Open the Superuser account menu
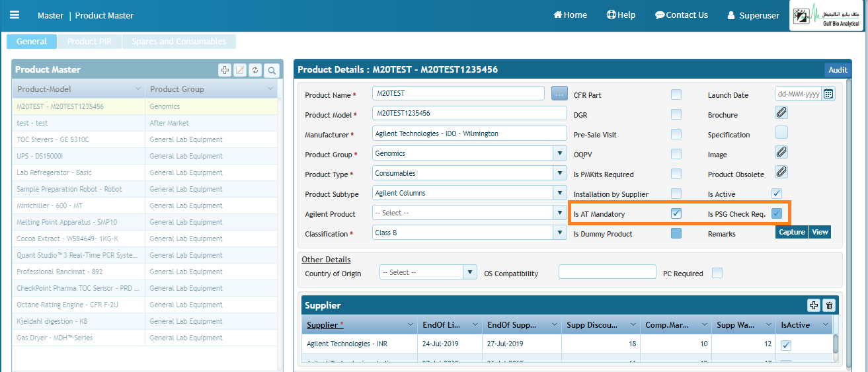This screenshot has height=372, width=868. click(753, 15)
